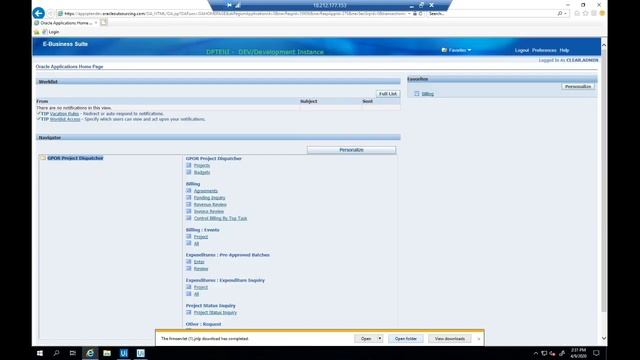Open the Budgets link
The width and height of the screenshot is (640, 360).
pos(202,172)
